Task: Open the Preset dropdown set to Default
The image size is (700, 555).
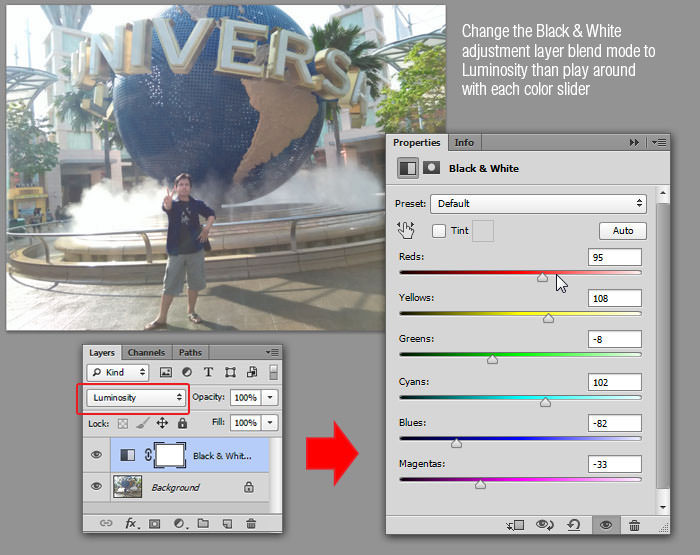Action: (x=540, y=204)
